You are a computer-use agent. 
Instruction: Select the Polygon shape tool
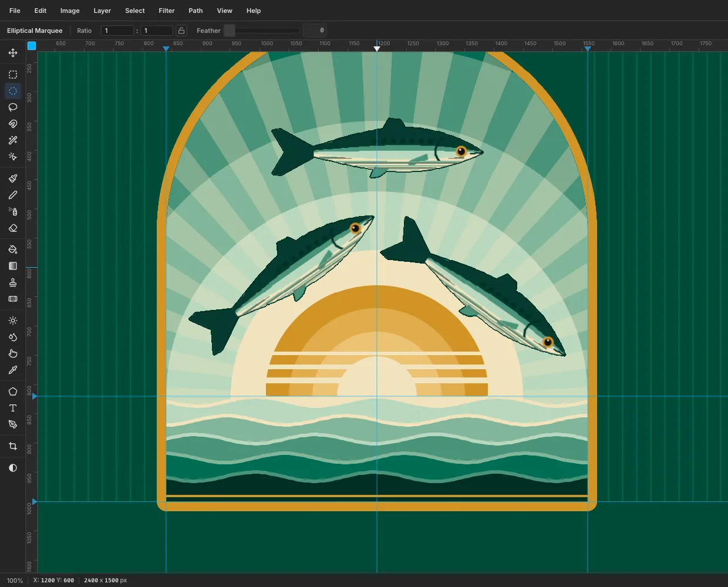(13, 392)
